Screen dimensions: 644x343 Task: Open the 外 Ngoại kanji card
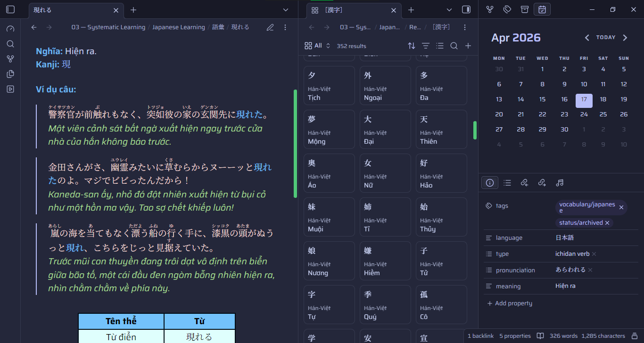[x=385, y=86]
